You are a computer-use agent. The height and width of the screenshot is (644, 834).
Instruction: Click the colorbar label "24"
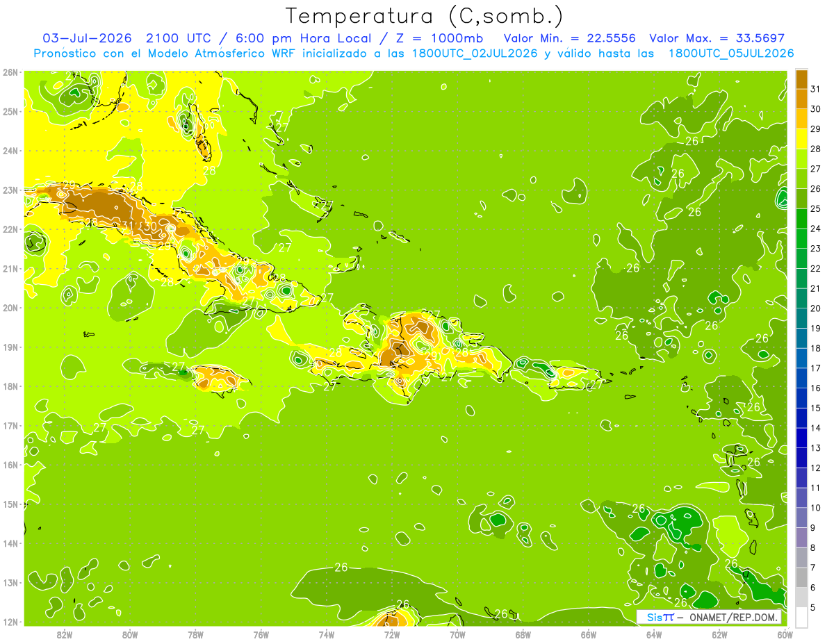pos(815,228)
